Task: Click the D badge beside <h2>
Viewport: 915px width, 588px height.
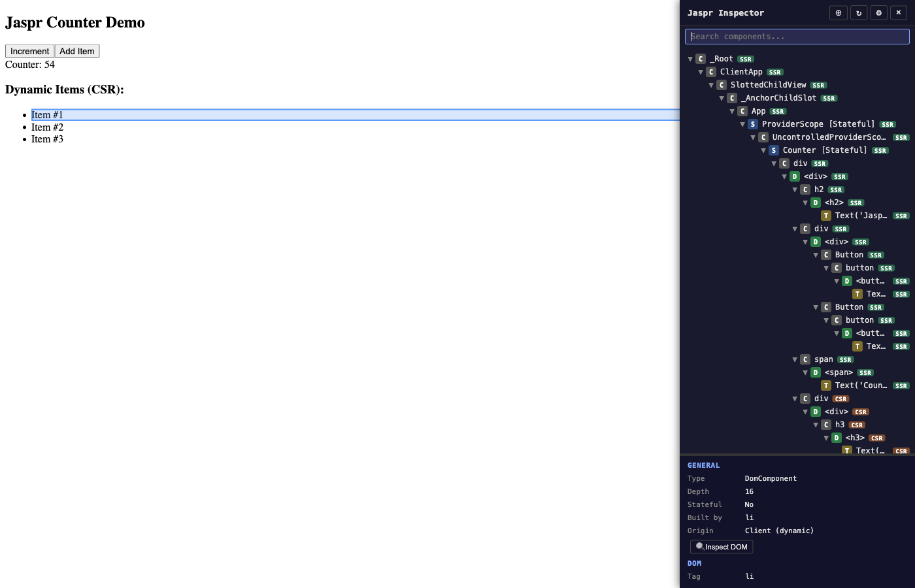Action: click(816, 203)
